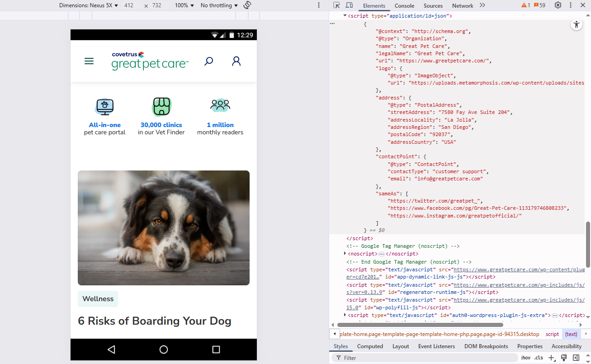The image size is (591, 364).
Task: Click the dog article thumbnail image
Action: (164, 228)
